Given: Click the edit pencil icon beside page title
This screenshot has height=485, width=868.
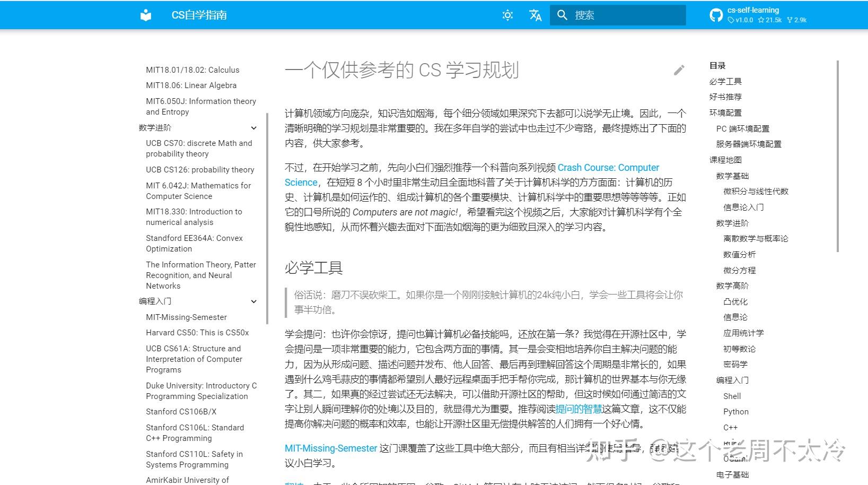Looking at the screenshot, I should point(679,70).
